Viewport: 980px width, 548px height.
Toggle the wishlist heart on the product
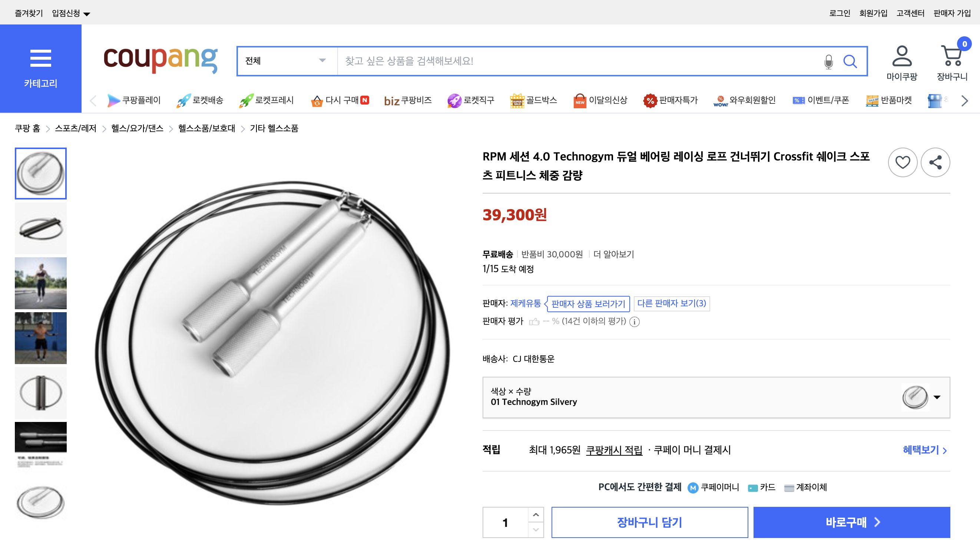(903, 162)
